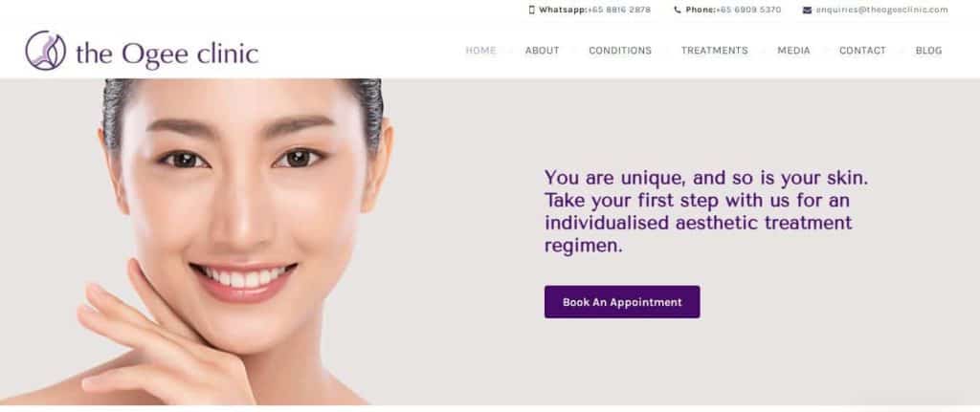Screen dimensions: 980x412
Task: Click the Whatsapp label in the top bar
Action: [x=563, y=10]
